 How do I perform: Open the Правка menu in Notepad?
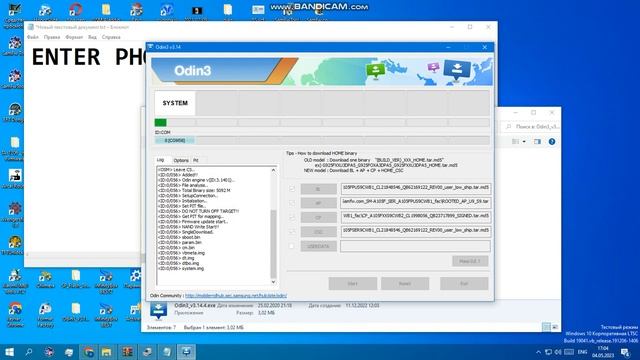click(52, 37)
